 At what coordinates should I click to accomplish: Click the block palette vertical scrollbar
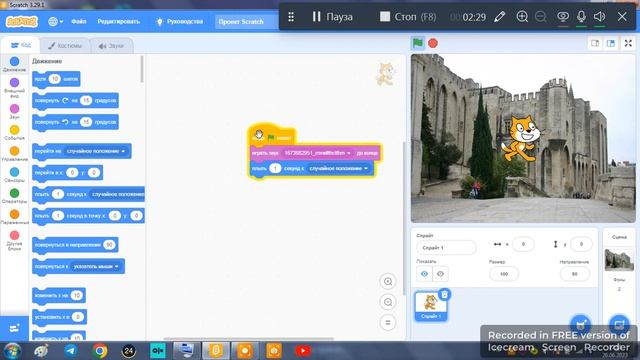point(142,69)
